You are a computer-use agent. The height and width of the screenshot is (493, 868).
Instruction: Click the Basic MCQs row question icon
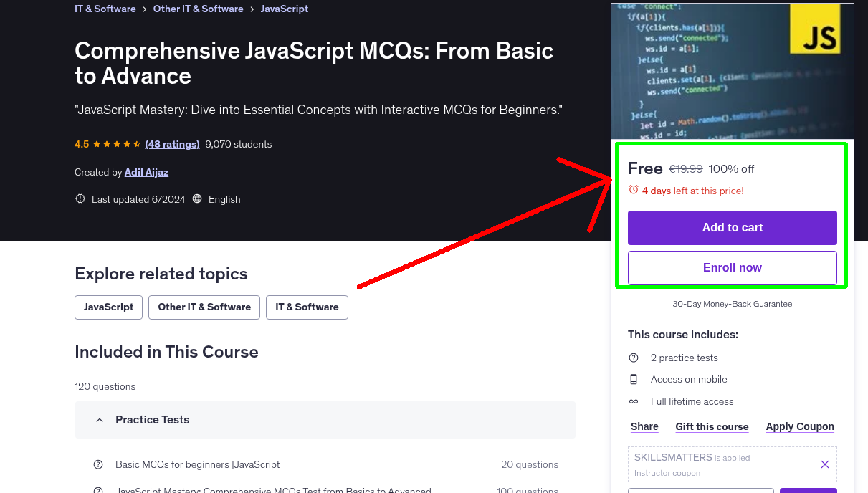pos(98,464)
